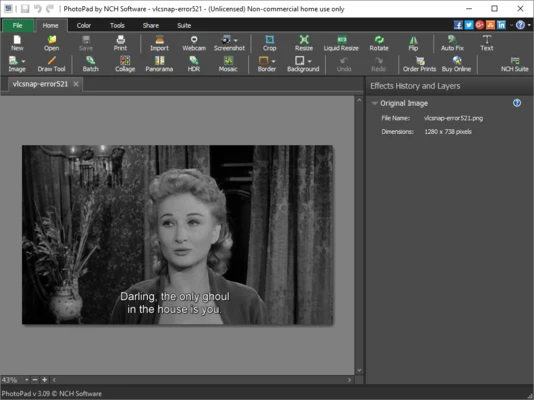This screenshot has height=400, width=534.
Task: Click scroll left arrow on horizontal scrollbar
Action: (54, 380)
